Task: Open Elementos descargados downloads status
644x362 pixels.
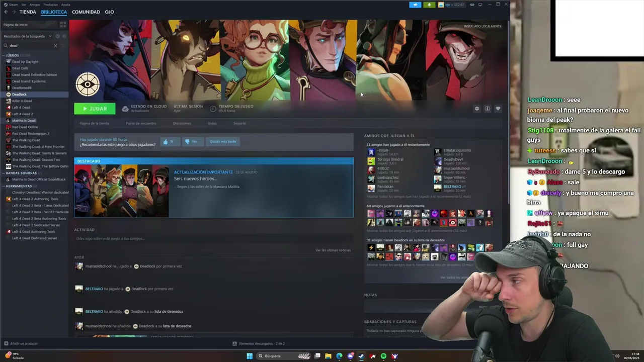Action: (259, 343)
